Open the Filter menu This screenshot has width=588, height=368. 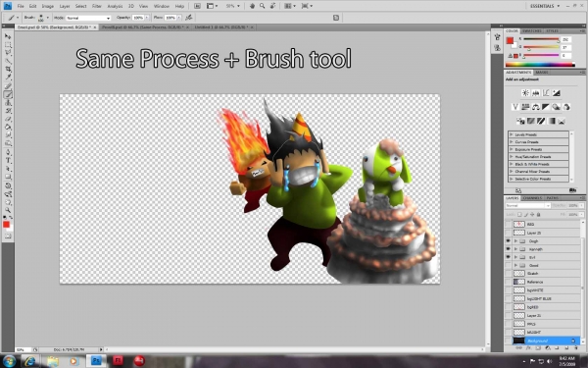click(x=97, y=6)
